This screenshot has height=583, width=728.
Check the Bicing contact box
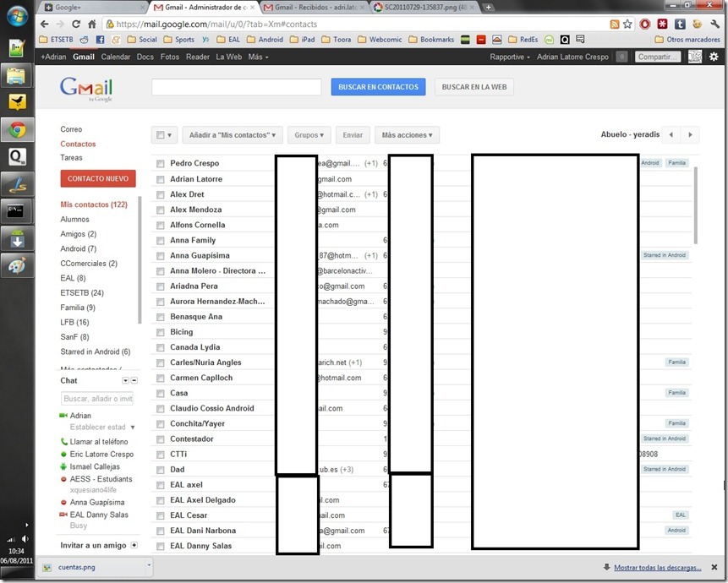pyautogui.click(x=160, y=332)
